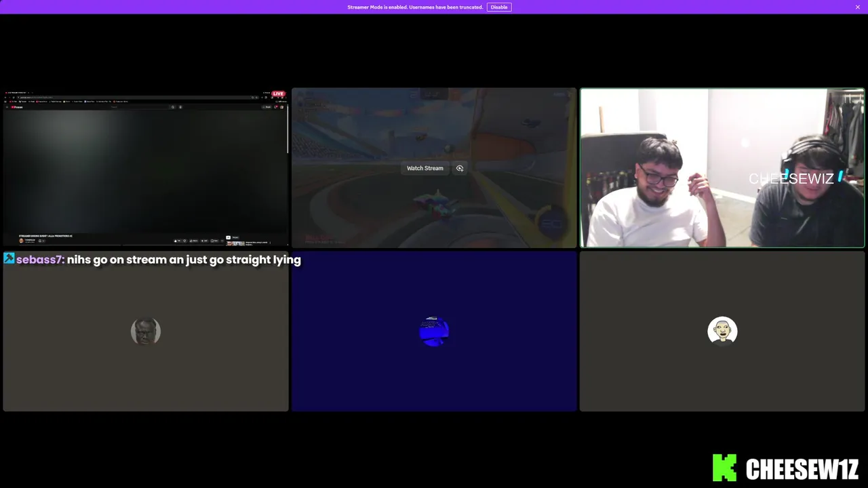Image resolution: width=868 pixels, height=488 pixels.
Task: Dismiss the Streamer Mode banner with X
Action: click(x=857, y=7)
